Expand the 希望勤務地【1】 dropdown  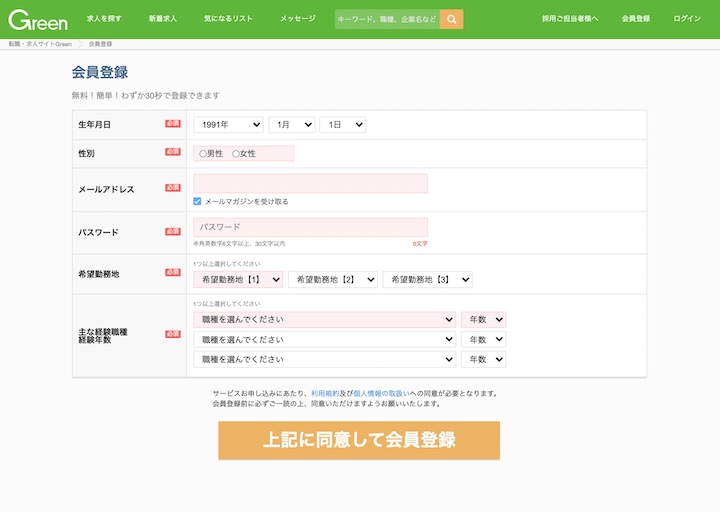click(238, 280)
